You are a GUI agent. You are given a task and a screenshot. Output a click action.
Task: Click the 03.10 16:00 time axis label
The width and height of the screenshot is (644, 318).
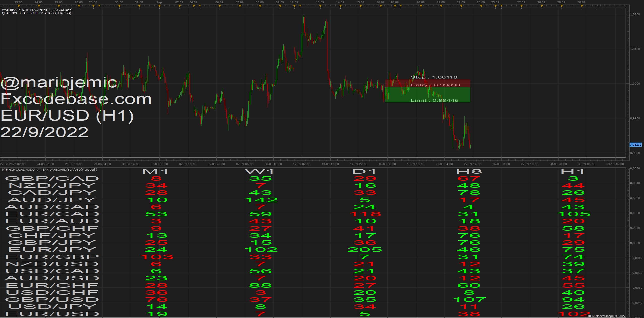(615, 164)
